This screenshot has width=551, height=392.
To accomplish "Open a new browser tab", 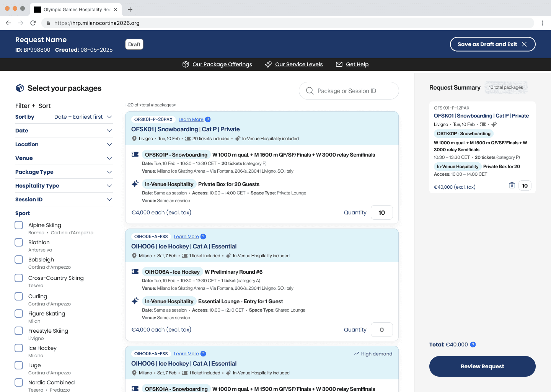I will tap(130, 10).
